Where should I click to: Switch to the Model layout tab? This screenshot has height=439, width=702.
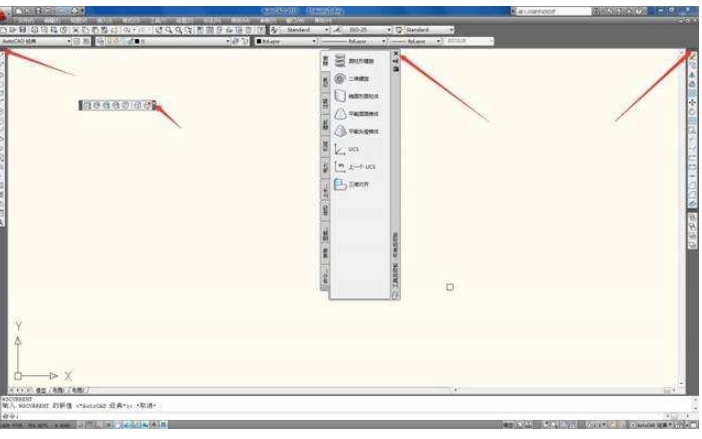coord(41,388)
